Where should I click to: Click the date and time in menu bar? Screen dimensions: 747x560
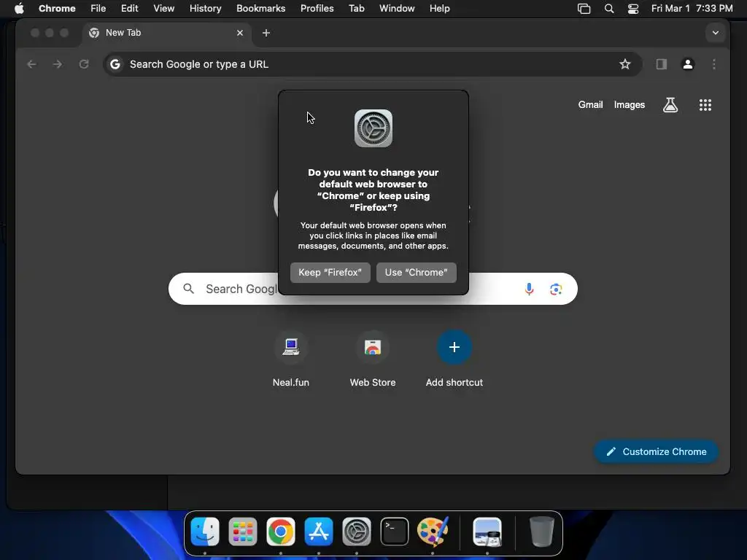pos(692,9)
